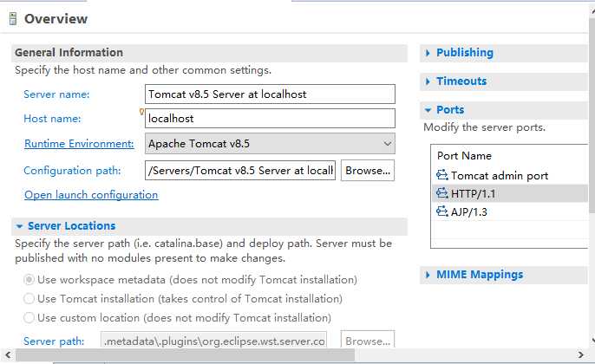Open the Runtime Environment dropdown
595x364 pixels.
pyautogui.click(x=270, y=143)
